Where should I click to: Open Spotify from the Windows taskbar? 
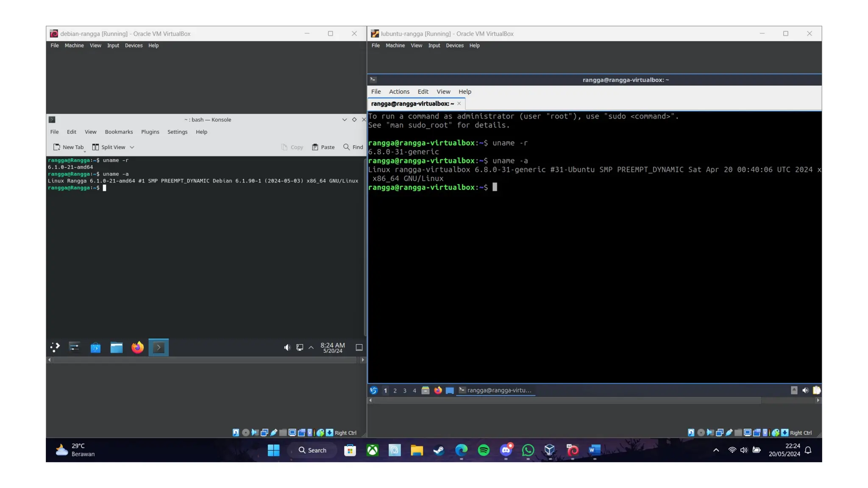click(484, 450)
